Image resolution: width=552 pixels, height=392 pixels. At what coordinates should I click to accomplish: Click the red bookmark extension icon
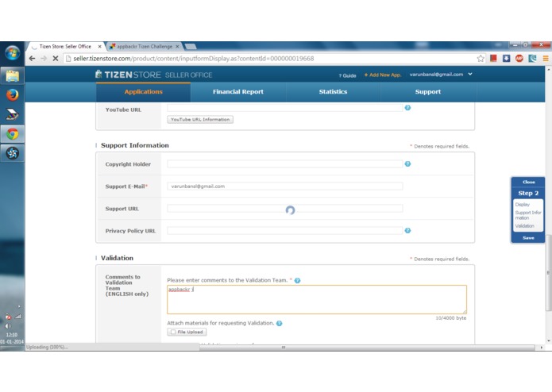[x=493, y=59]
